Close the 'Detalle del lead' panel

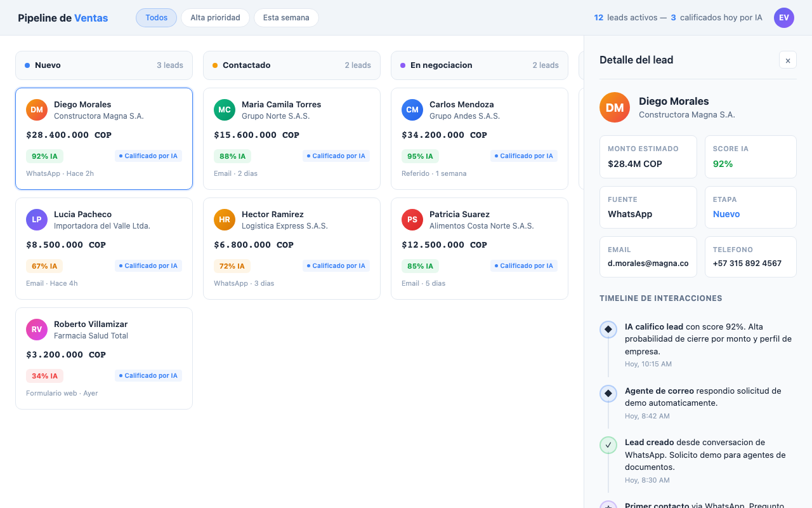(787, 60)
